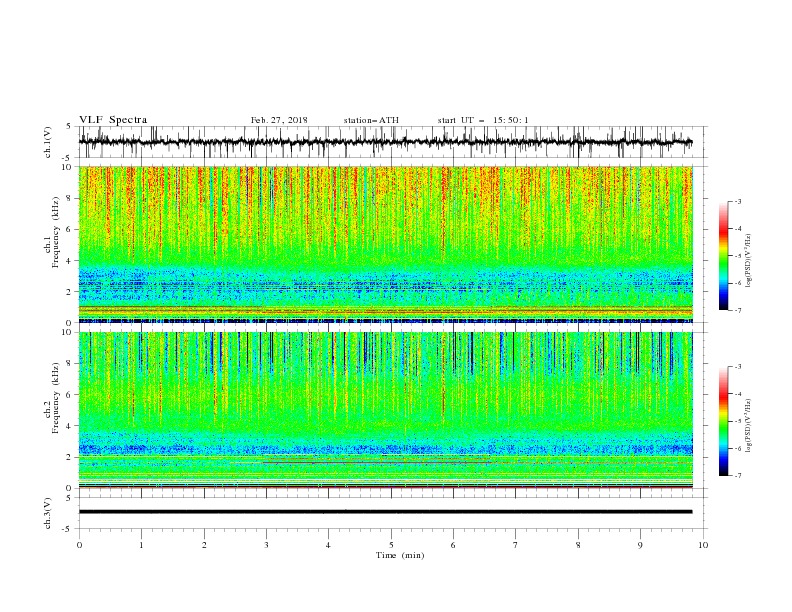Click inside the ch.1 spectrogram panel

click(386, 244)
